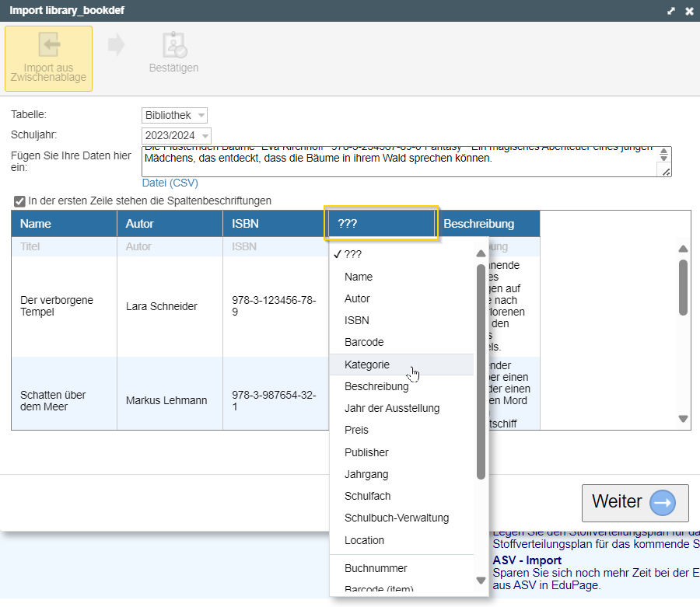The image size is (700, 607).
Task: Select Buchnummer in the dropdown list
Action: [x=401, y=568]
